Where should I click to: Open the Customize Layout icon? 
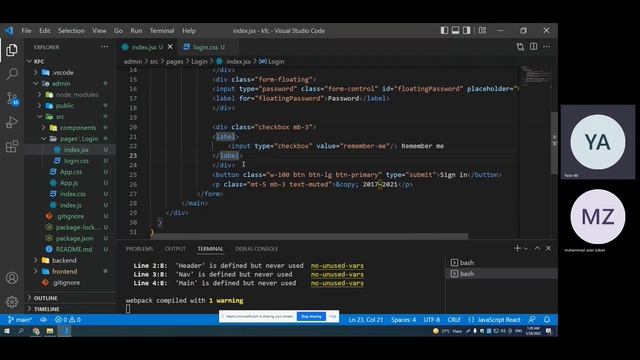coord(482,30)
